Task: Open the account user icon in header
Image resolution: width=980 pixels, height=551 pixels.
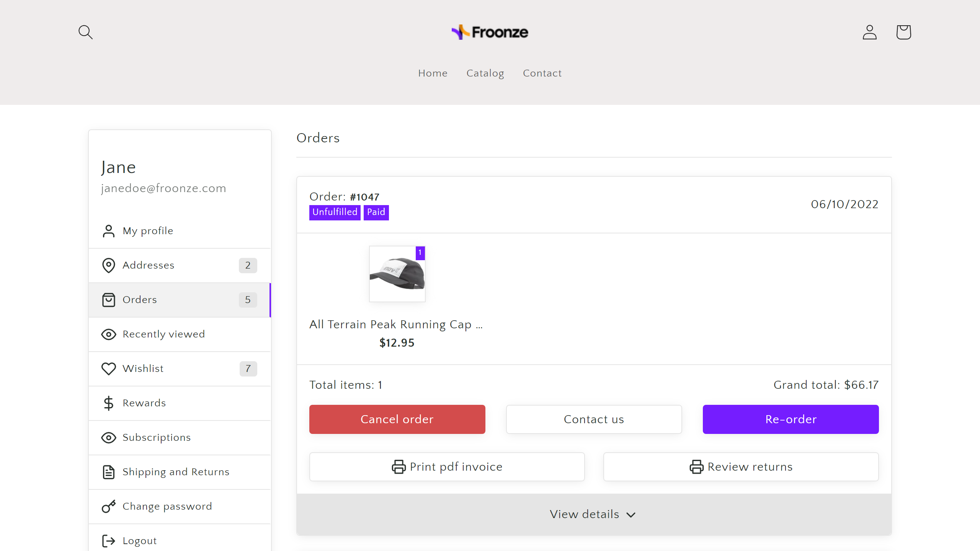Action: 869,32
